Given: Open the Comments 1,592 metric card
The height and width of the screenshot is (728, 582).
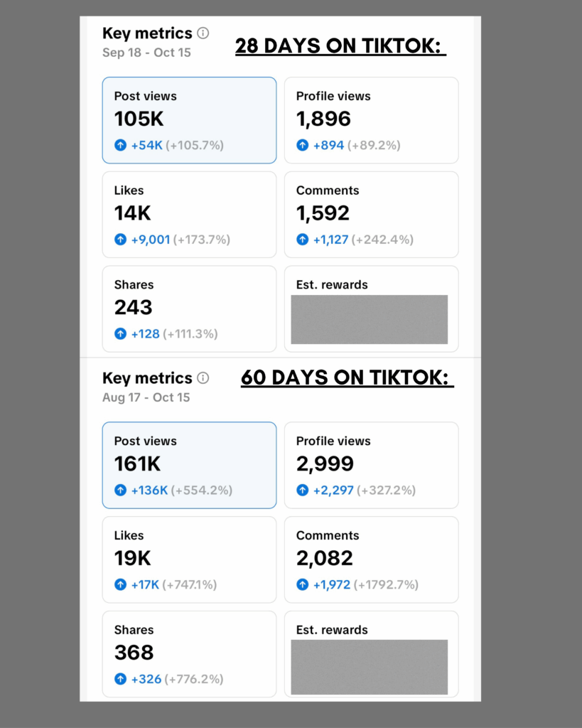Looking at the screenshot, I should point(371,215).
